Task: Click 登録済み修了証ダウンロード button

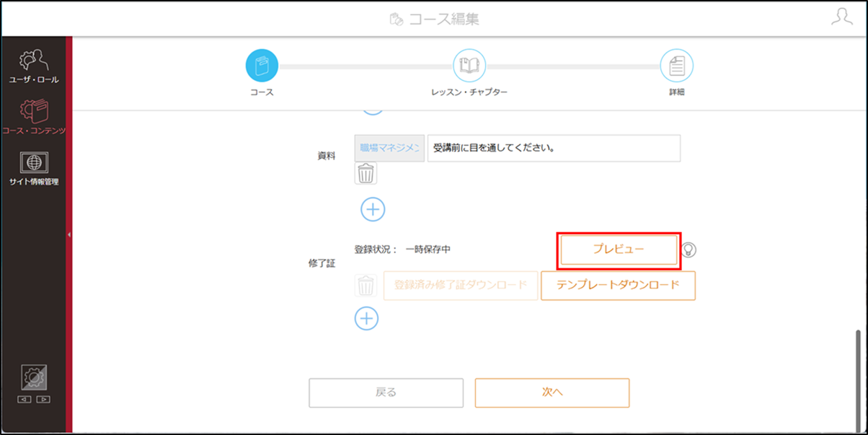Action: click(461, 285)
